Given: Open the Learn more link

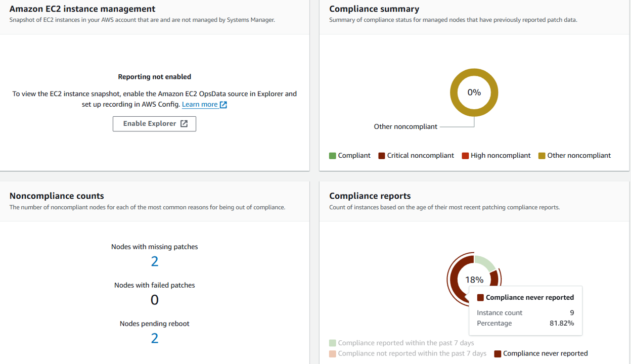Looking at the screenshot, I should pyautogui.click(x=200, y=105).
